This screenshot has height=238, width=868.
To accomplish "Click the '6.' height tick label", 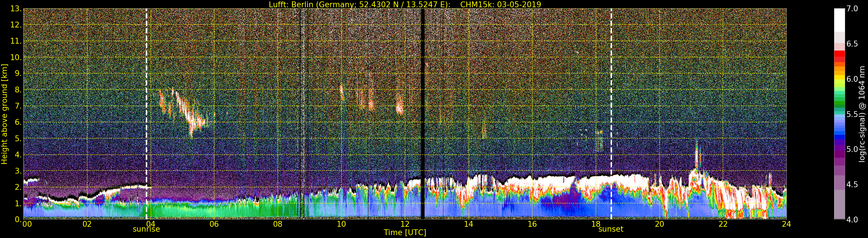I will tap(18, 122).
